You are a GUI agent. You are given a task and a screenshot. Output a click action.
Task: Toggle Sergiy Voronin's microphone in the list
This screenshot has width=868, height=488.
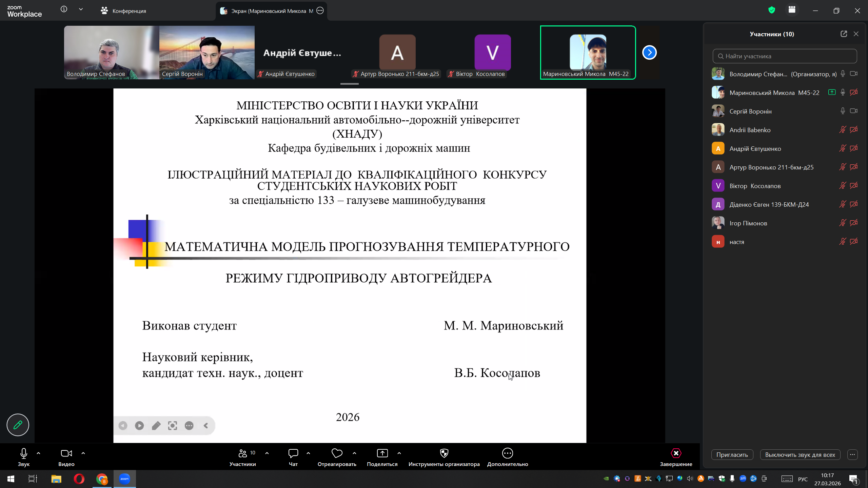843,111
